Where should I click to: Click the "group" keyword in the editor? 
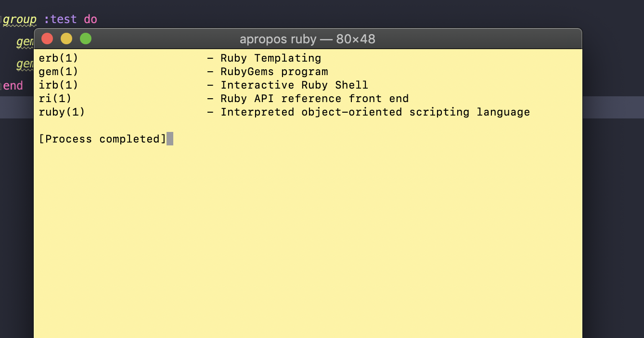[20, 19]
